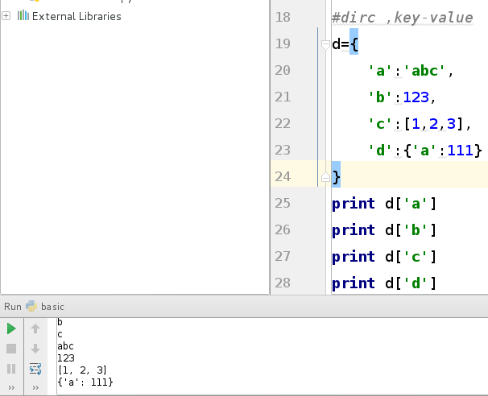Screen dimensions: 488x396
Task: Click console output line c
Action: [x=60, y=334]
